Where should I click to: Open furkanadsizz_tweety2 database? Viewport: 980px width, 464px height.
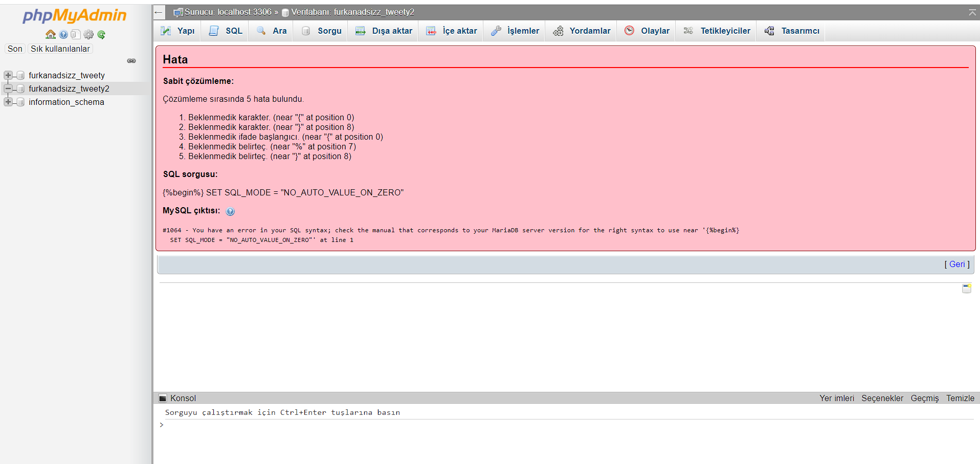pyautogui.click(x=69, y=89)
